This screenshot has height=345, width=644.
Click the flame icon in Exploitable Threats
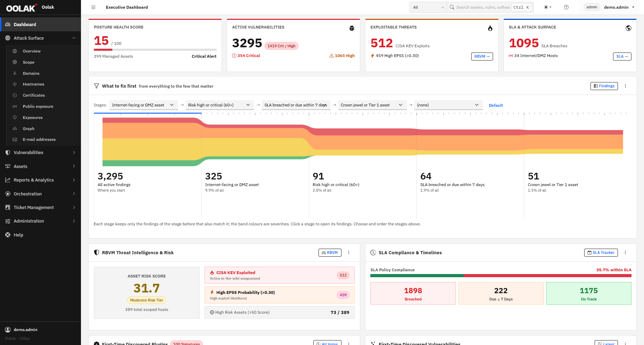pyautogui.click(x=490, y=28)
